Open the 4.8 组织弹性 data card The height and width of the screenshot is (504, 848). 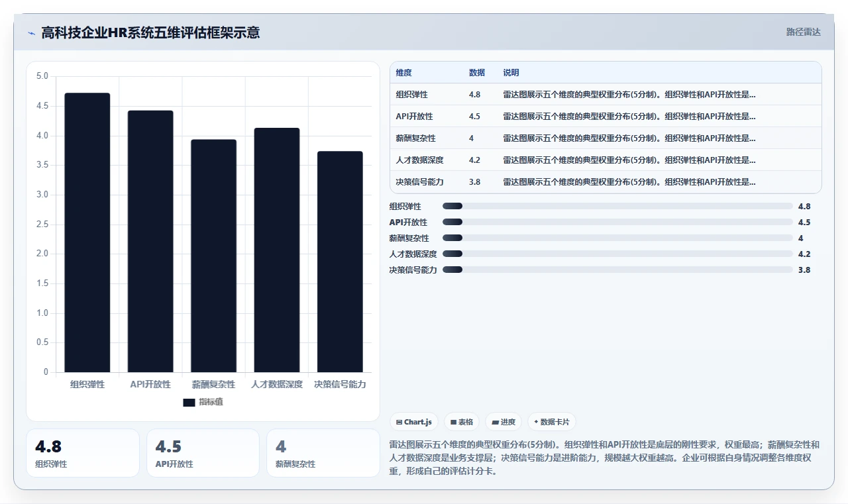pos(83,453)
